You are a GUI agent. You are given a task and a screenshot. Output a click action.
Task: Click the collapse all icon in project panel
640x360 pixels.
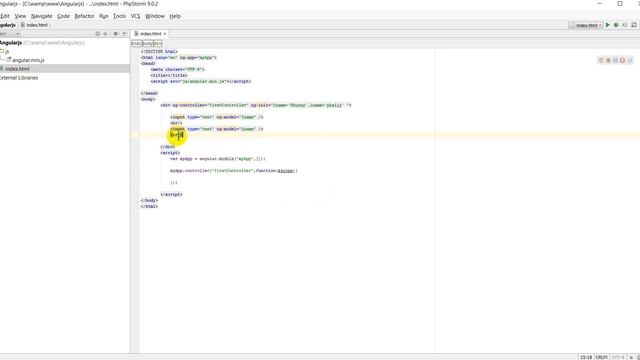[x=105, y=33]
